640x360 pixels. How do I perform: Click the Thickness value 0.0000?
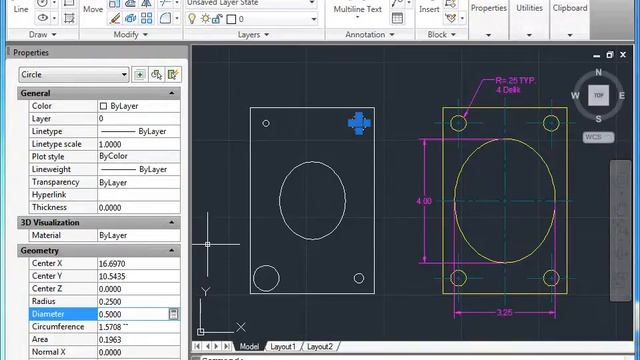139,207
